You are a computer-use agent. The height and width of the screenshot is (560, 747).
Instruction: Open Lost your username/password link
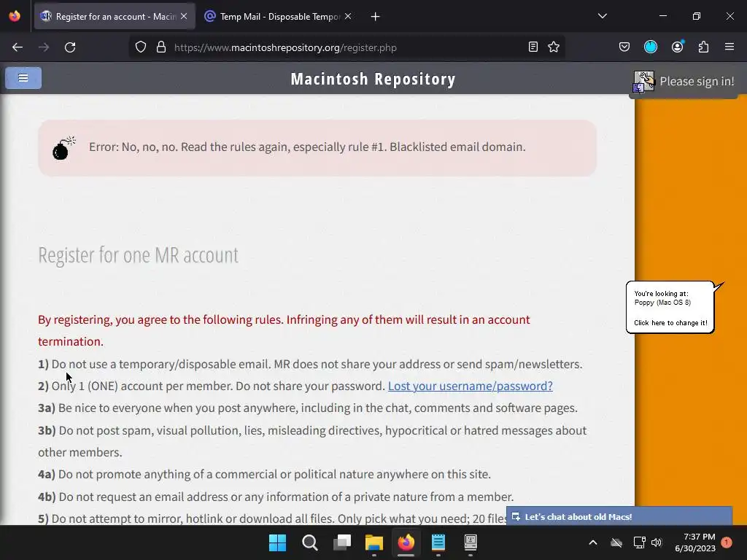coord(471,386)
